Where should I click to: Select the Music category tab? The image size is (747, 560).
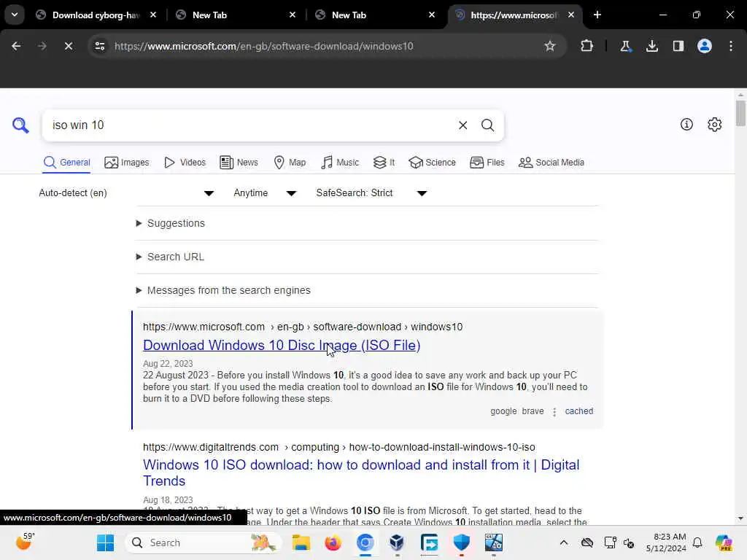tap(340, 163)
